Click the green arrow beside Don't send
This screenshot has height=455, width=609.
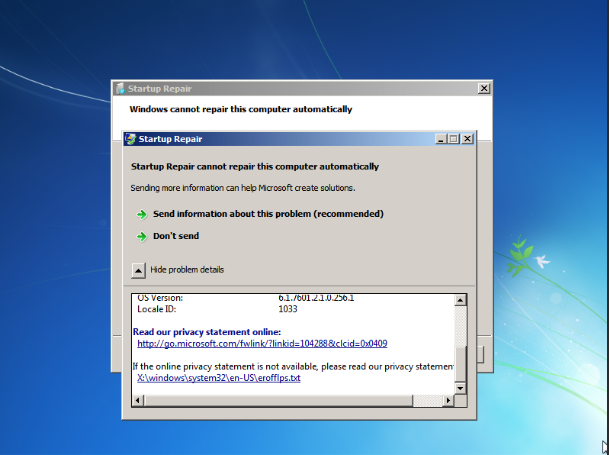tap(142, 237)
